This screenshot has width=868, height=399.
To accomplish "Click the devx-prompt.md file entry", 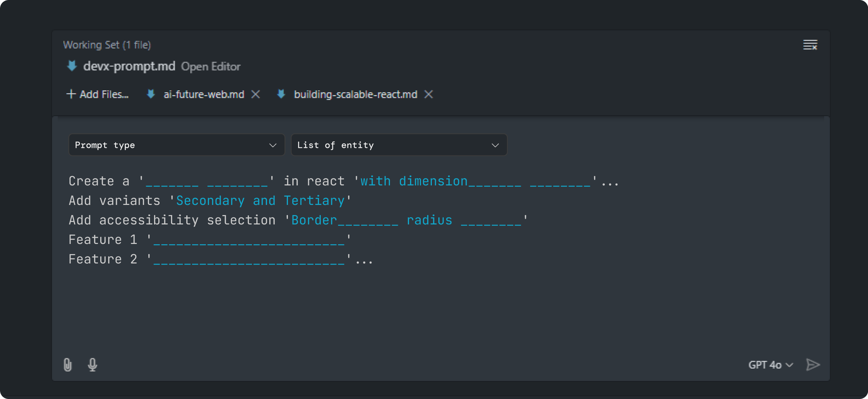I will [x=129, y=66].
